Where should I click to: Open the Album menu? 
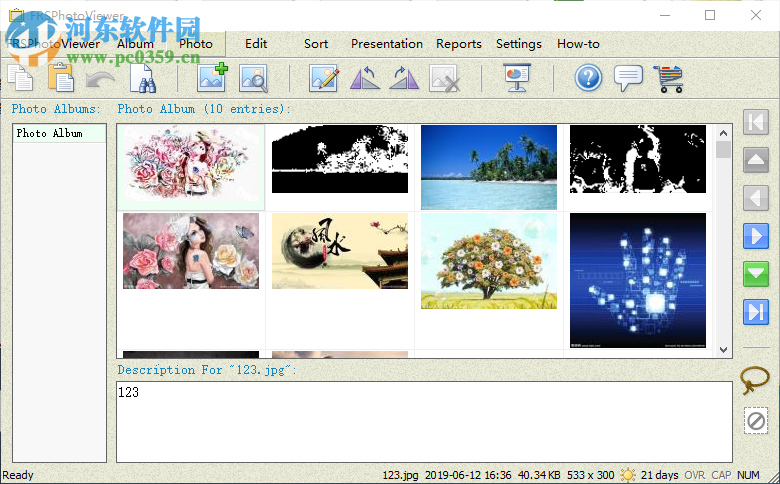pyautogui.click(x=135, y=44)
